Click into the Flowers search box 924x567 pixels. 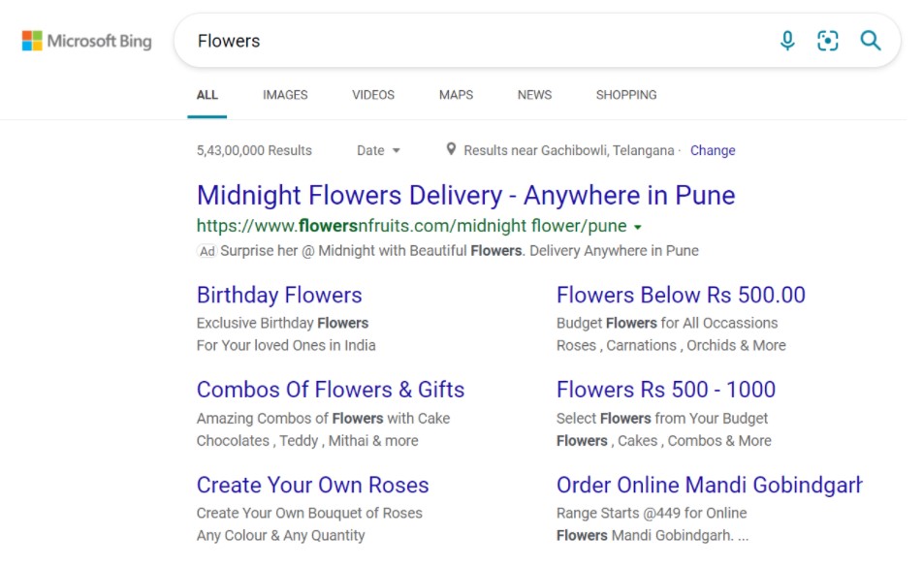[465, 41]
